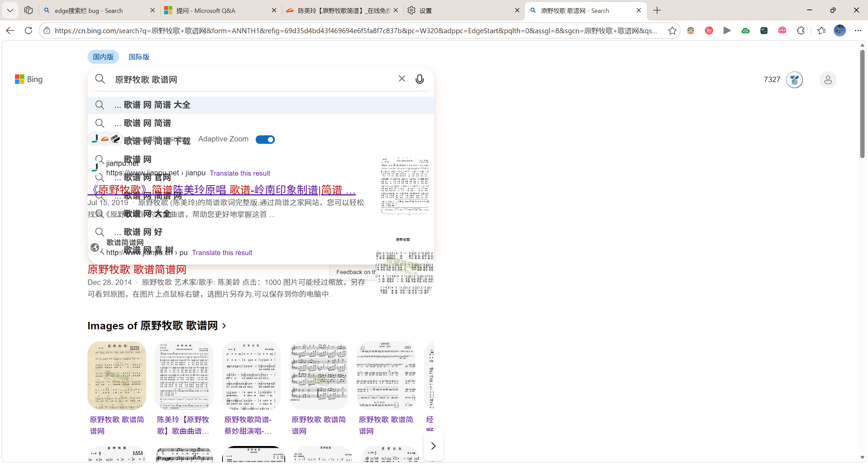868x464 pixels.
Task: Open the dark square extension icon
Action: point(764,31)
